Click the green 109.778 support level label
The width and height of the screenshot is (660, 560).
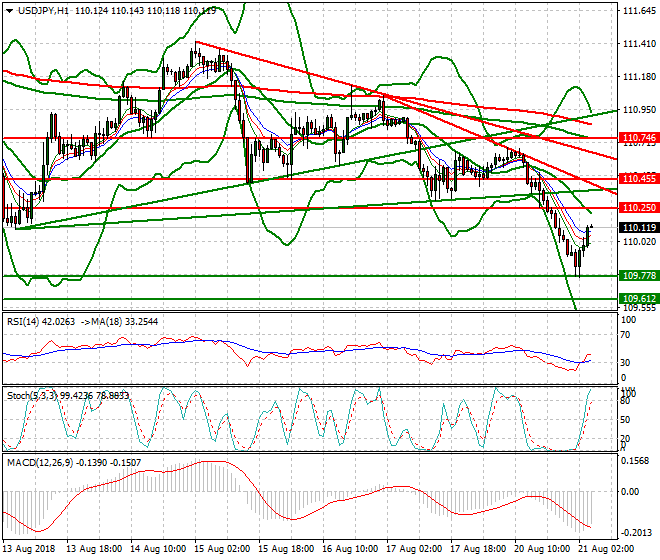639,276
